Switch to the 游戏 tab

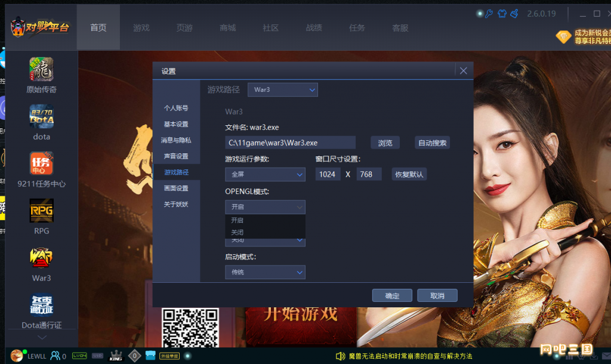point(141,27)
